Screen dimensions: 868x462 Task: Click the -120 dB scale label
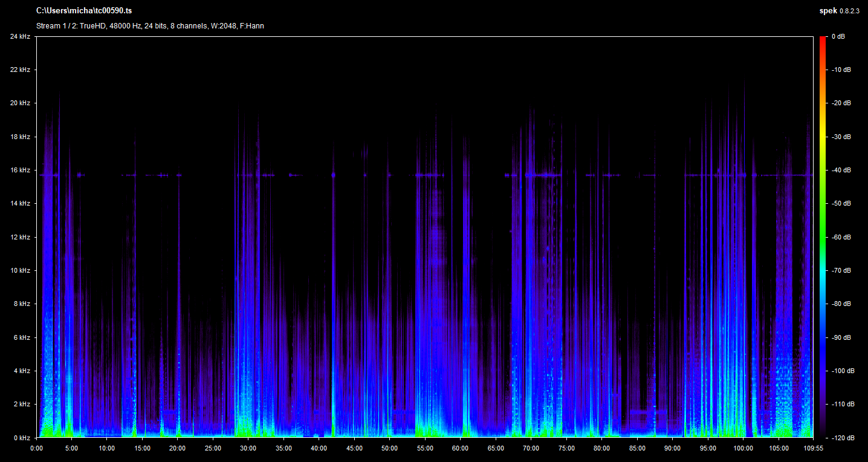842,438
